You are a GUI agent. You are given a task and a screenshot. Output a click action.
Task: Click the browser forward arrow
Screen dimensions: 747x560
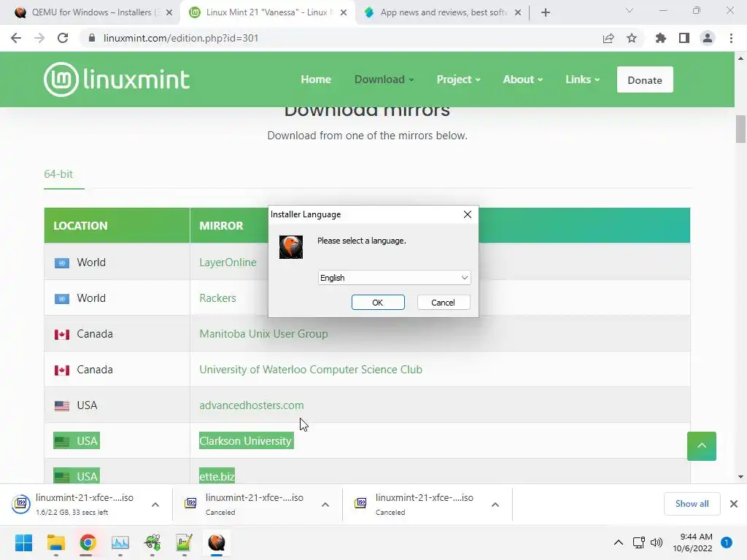(39, 38)
